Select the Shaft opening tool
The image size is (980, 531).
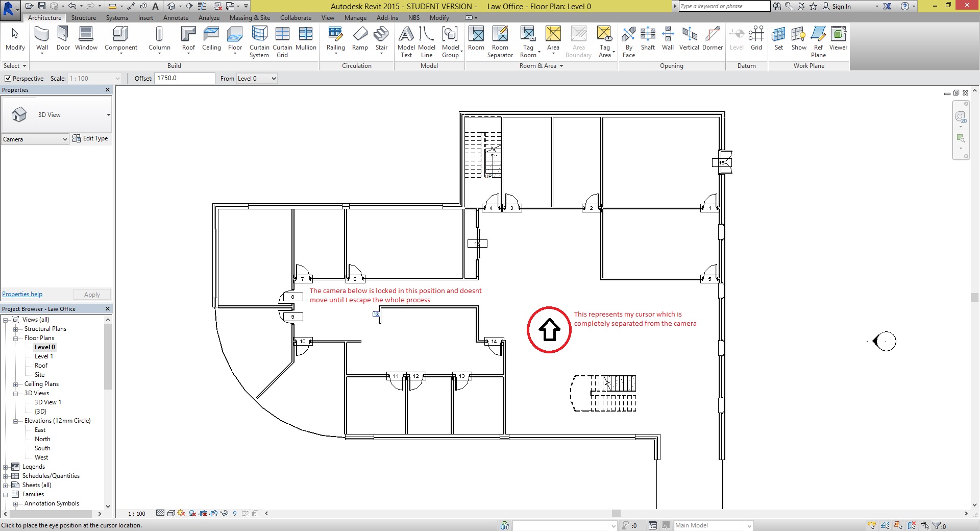[648, 39]
